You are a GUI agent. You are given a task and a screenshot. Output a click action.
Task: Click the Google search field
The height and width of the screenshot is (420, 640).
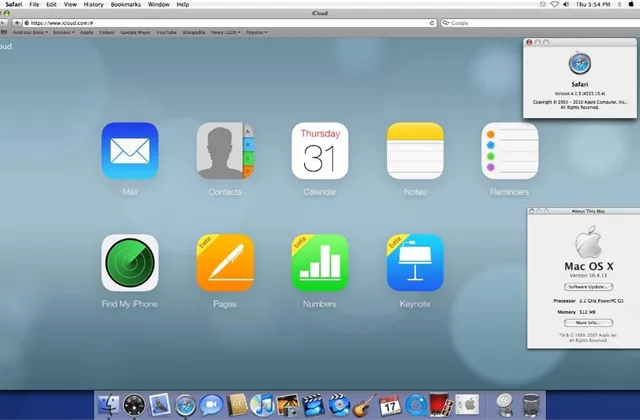click(540, 23)
